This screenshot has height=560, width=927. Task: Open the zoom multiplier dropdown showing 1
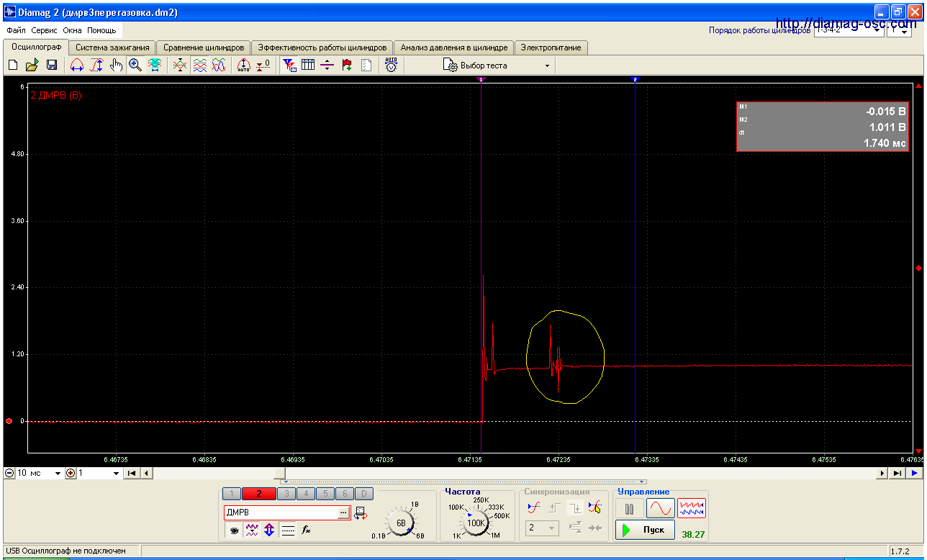tap(116, 474)
